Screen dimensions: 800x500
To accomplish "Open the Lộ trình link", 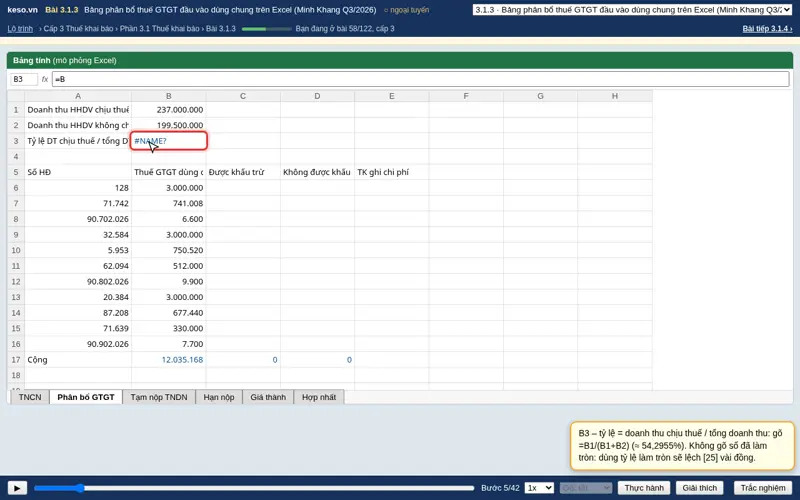I will (20, 29).
